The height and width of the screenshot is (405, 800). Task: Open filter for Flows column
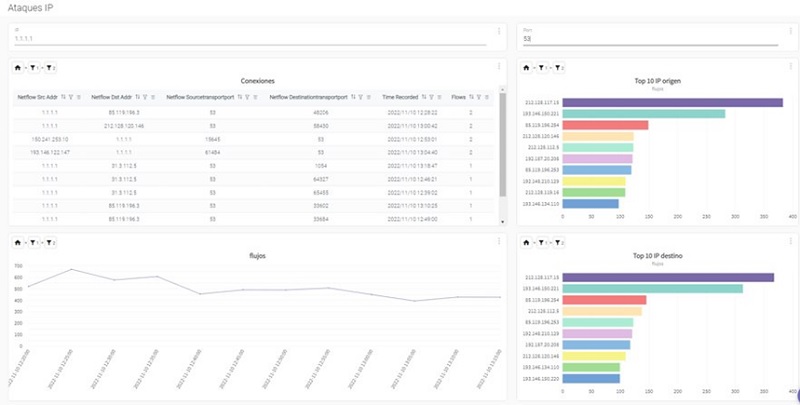pyautogui.click(x=479, y=97)
